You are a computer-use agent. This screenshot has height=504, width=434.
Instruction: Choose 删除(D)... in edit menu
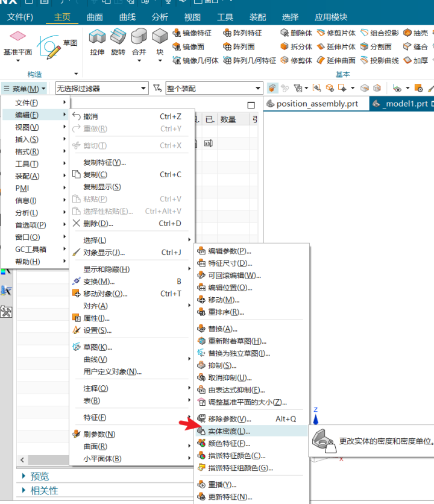click(132, 224)
